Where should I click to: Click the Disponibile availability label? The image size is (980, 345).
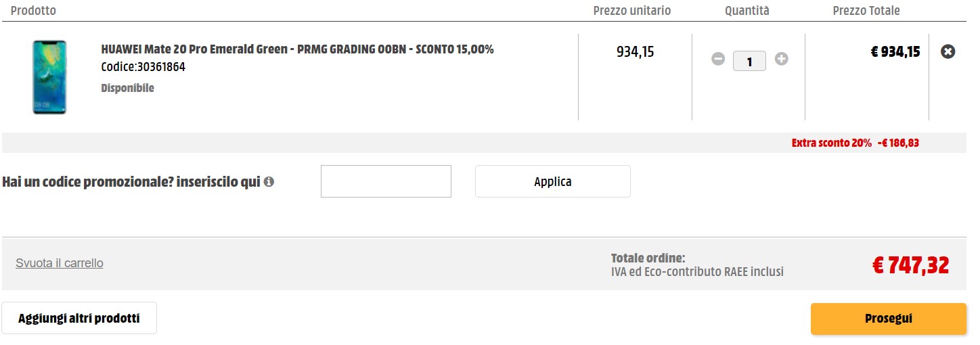(x=127, y=88)
